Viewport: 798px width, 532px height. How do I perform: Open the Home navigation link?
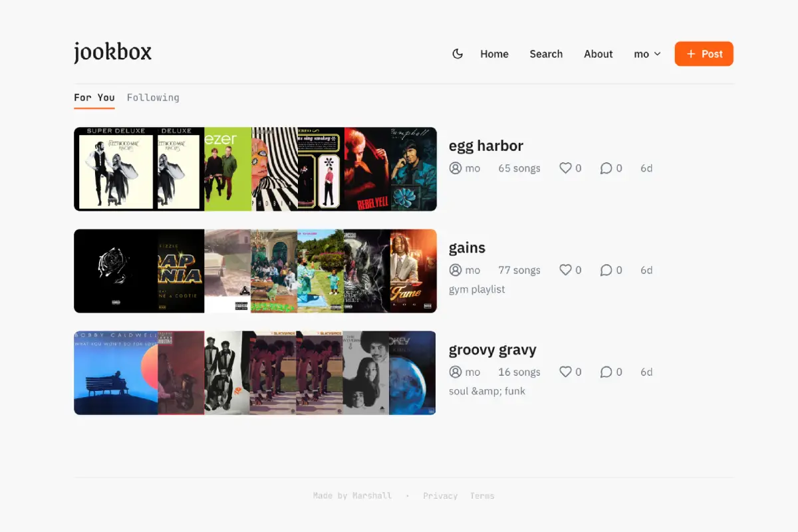[x=494, y=54]
